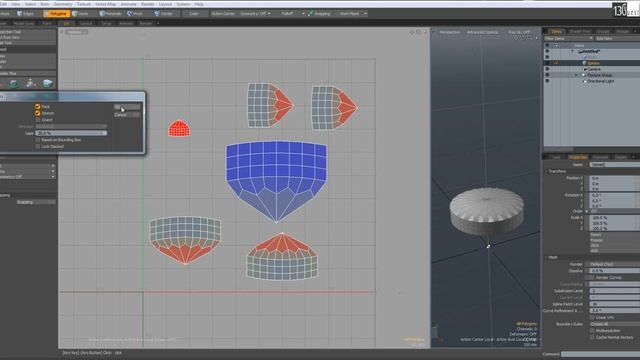Open the Help menu
This screenshot has height=360, width=640.
tap(199, 4)
